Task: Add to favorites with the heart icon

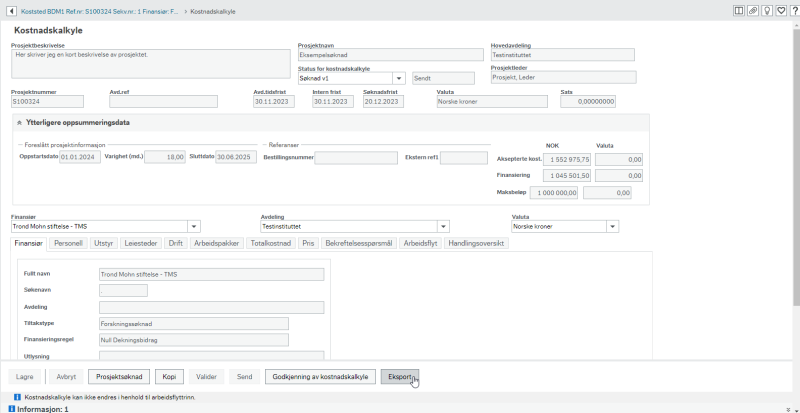Action: tap(781, 11)
